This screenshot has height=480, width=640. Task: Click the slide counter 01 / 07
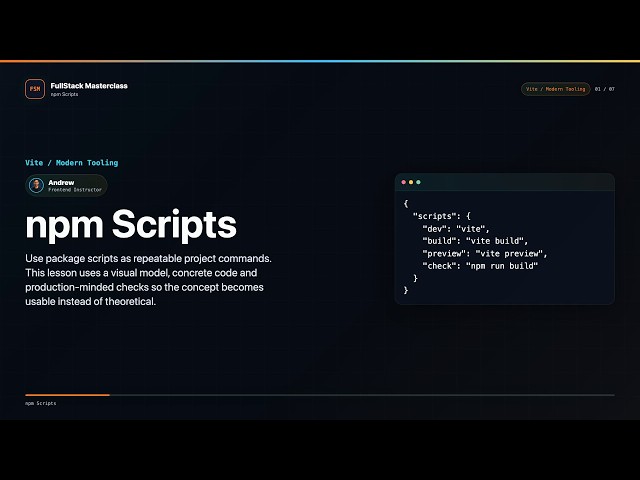point(604,89)
